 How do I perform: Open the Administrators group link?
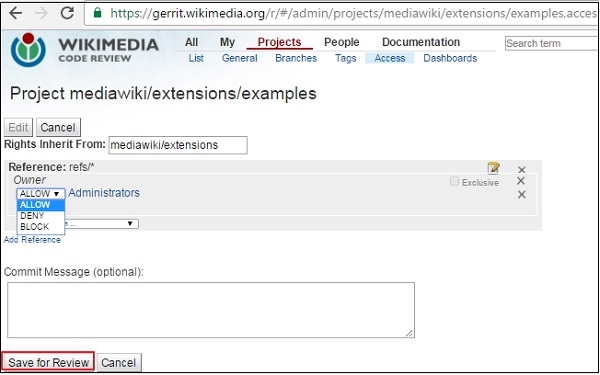(x=104, y=193)
